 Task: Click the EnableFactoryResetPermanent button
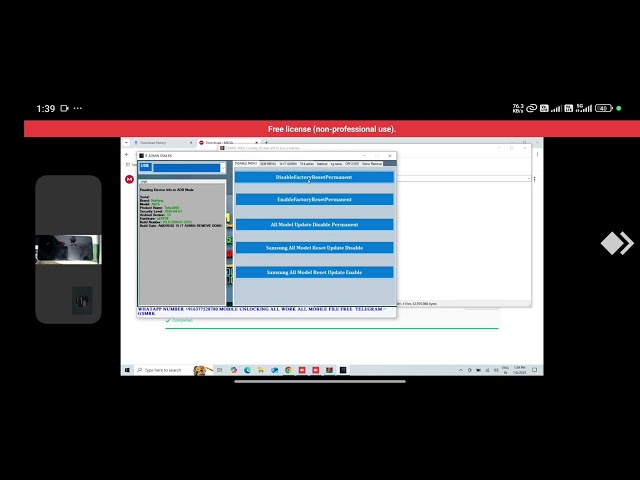click(x=314, y=200)
